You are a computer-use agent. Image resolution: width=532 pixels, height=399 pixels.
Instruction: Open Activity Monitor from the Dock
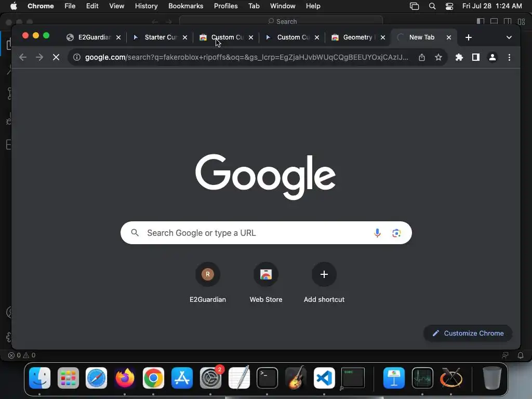[422, 378]
